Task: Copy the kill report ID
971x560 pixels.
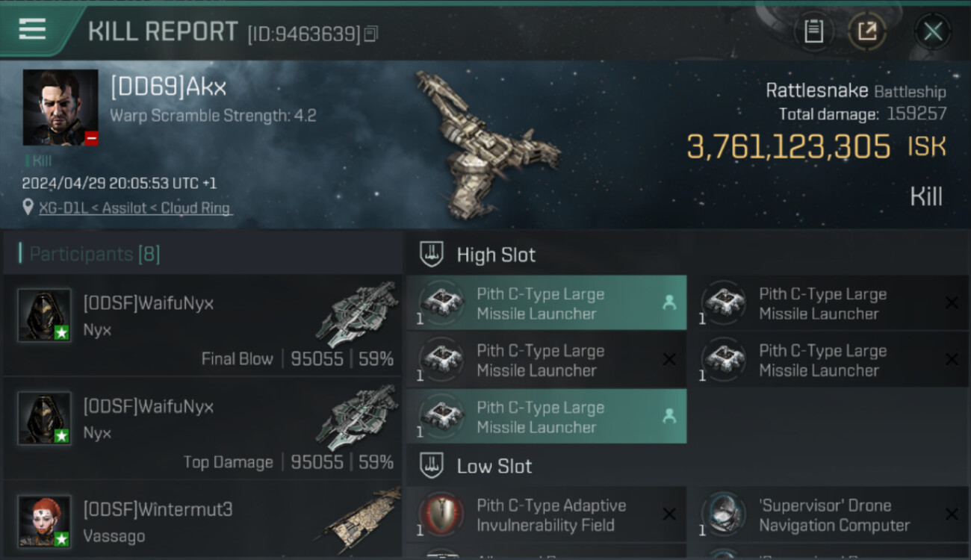Action: click(x=371, y=34)
